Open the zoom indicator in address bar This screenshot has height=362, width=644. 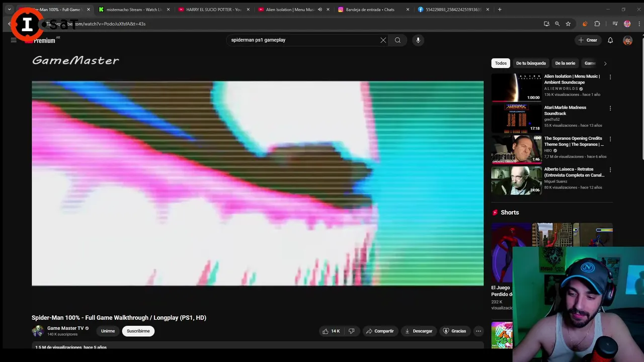[x=557, y=24]
